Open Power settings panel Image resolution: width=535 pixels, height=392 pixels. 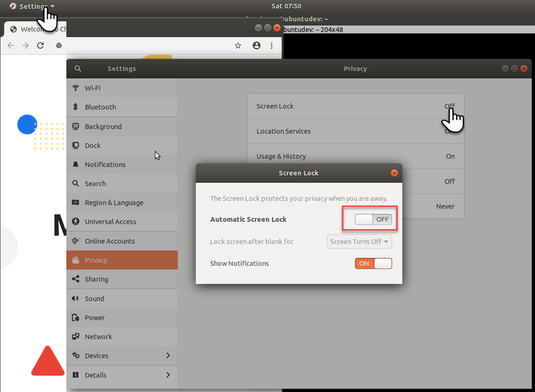click(122, 318)
